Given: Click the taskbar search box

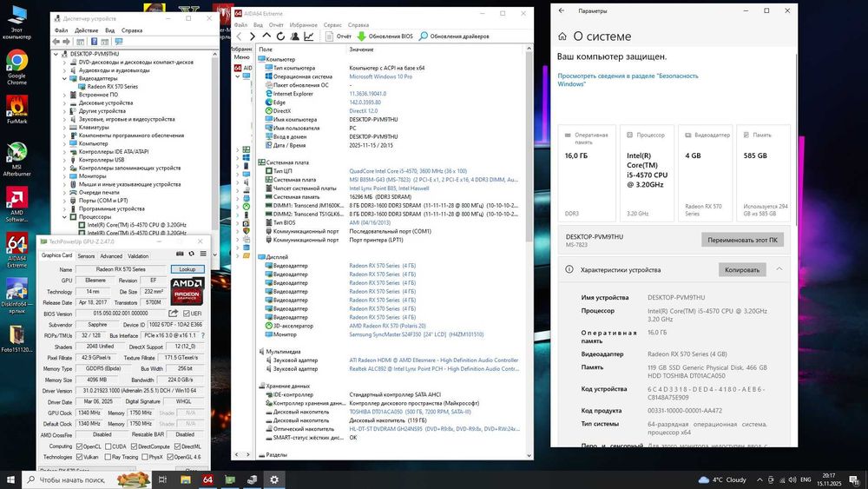Looking at the screenshot, I should [87, 479].
